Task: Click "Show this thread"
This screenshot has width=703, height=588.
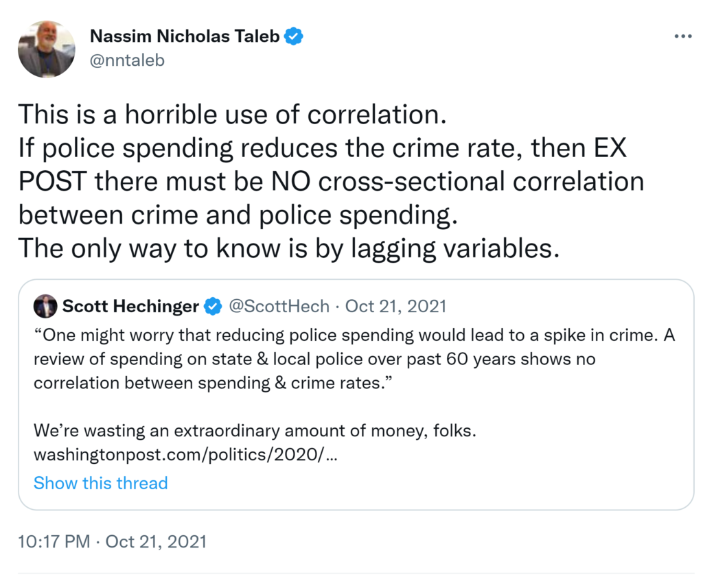Action: (100, 483)
